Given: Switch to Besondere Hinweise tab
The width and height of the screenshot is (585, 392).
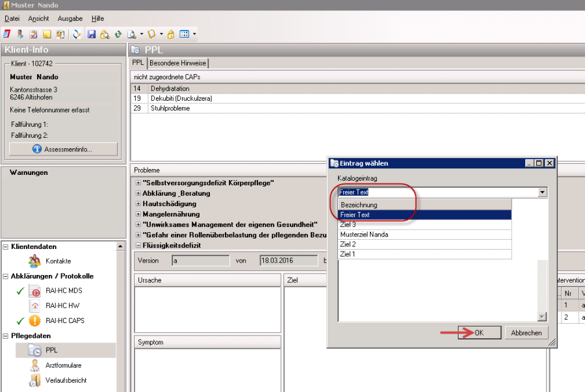Looking at the screenshot, I should 178,63.
